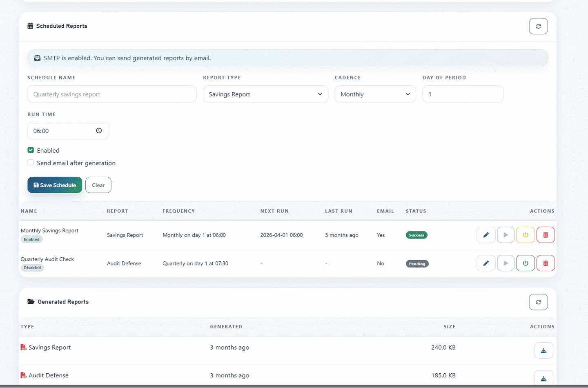Click the Last Run column header
This screenshot has width=588, height=388.
(339, 211)
